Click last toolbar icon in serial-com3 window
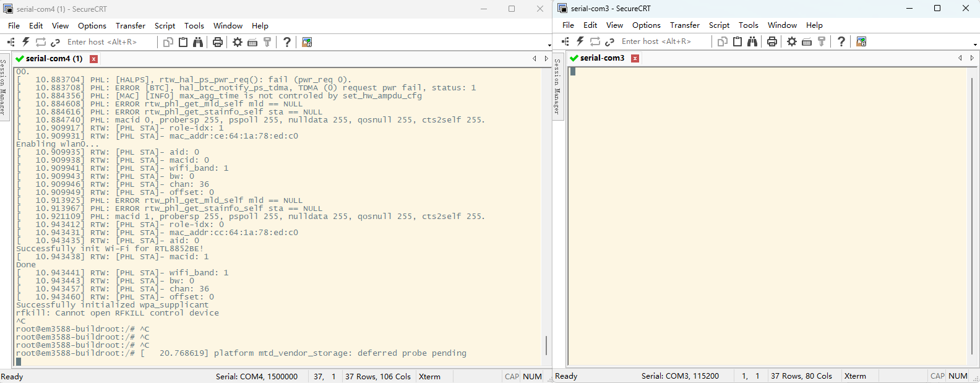980x383 pixels. coord(861,41)
